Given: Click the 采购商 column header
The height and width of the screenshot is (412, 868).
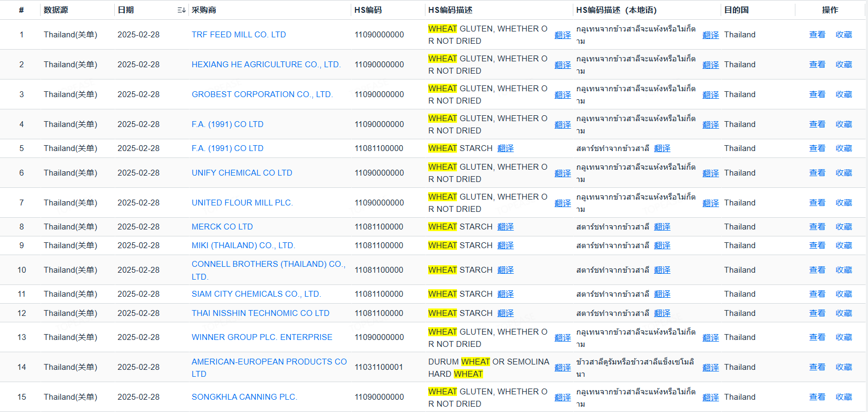Looking at the screenshot, I should 204,10.
